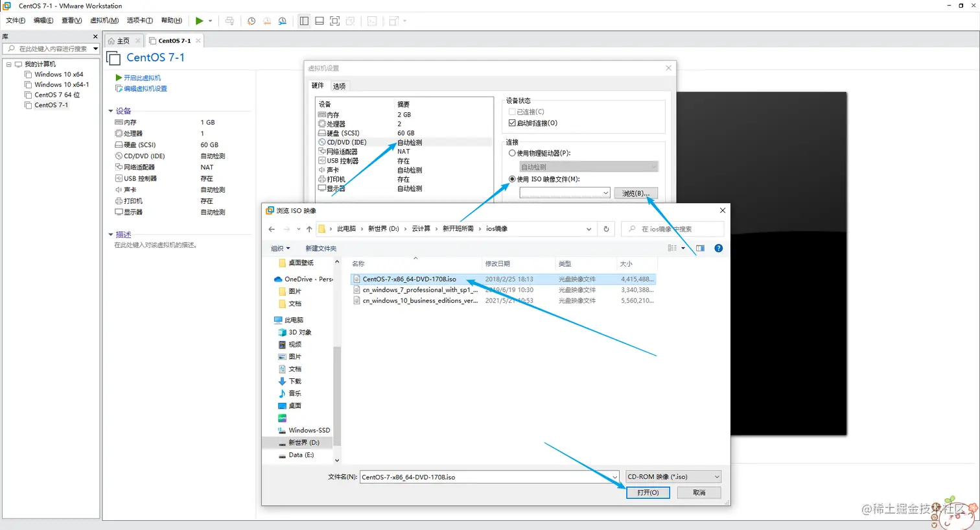
Task: Close the 库 library panel
Action: click(95, 37)
